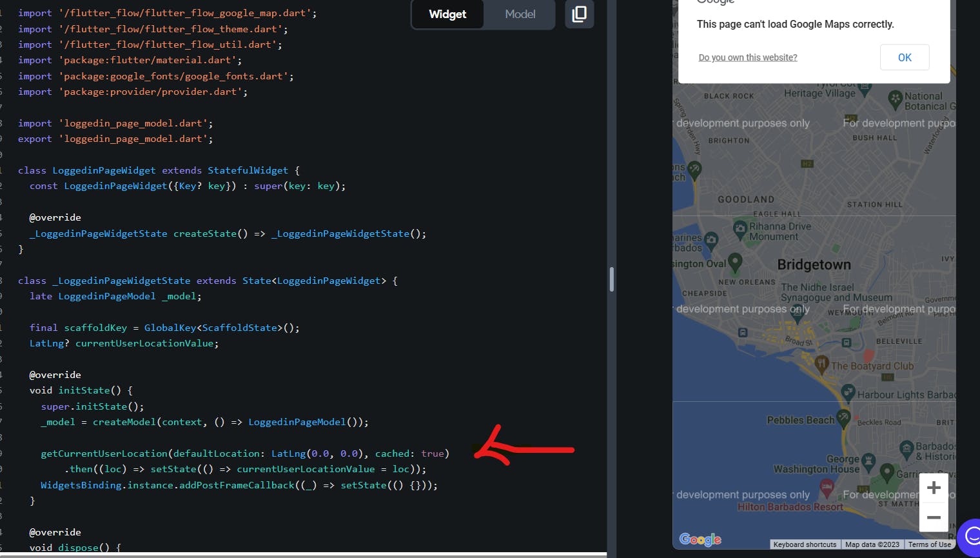Open the 'Do you own this website?' link
Screen dimensions: 980x558
click(748, 57)
